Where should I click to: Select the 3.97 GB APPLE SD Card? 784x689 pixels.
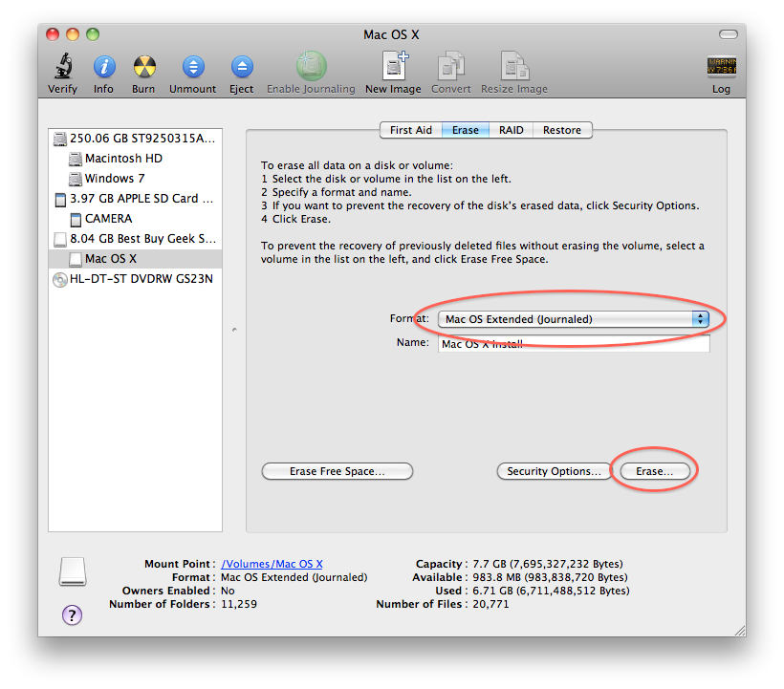135,199
